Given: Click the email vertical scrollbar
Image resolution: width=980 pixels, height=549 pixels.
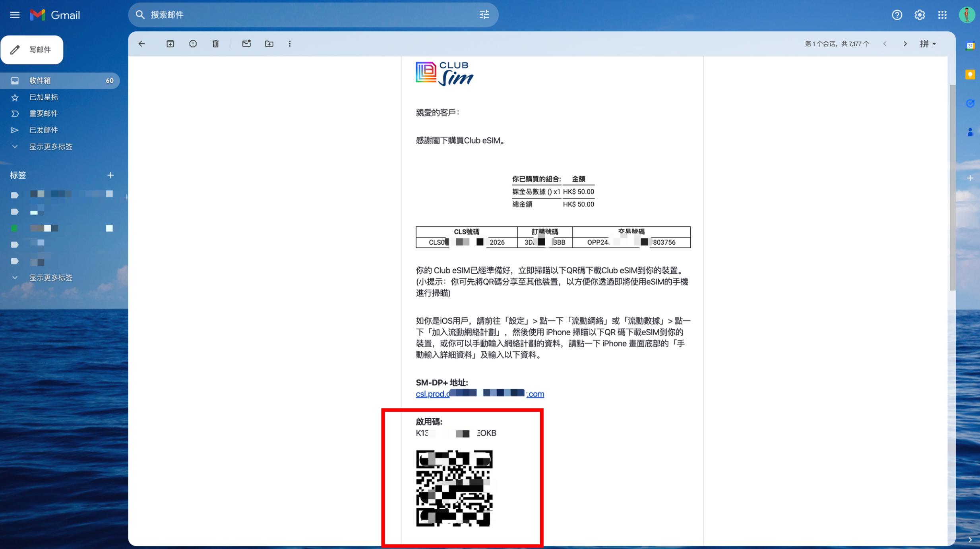Looking at the screenshot, I should (952, 187).
